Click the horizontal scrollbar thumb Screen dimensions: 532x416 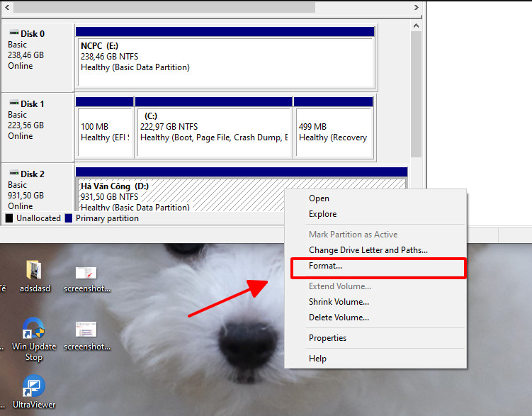(164, 7)
